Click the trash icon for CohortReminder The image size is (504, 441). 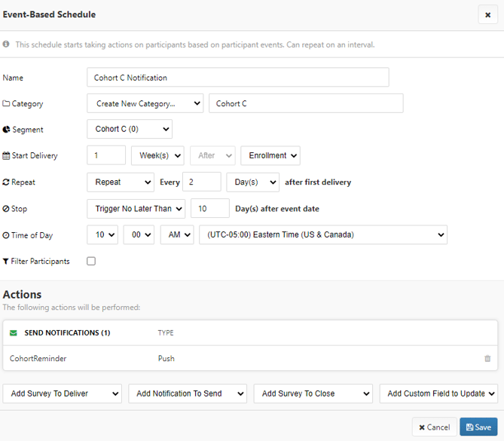(x=487, y=359)
